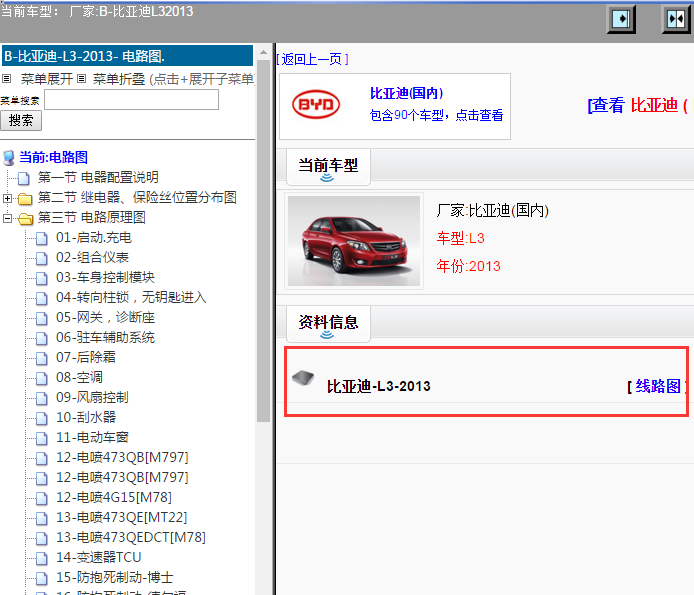Select the 资料信息 tab header

tap(328, 324)
